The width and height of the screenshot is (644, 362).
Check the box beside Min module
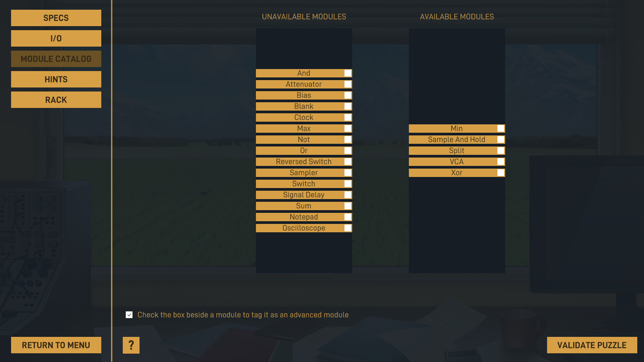click(501, 128)
